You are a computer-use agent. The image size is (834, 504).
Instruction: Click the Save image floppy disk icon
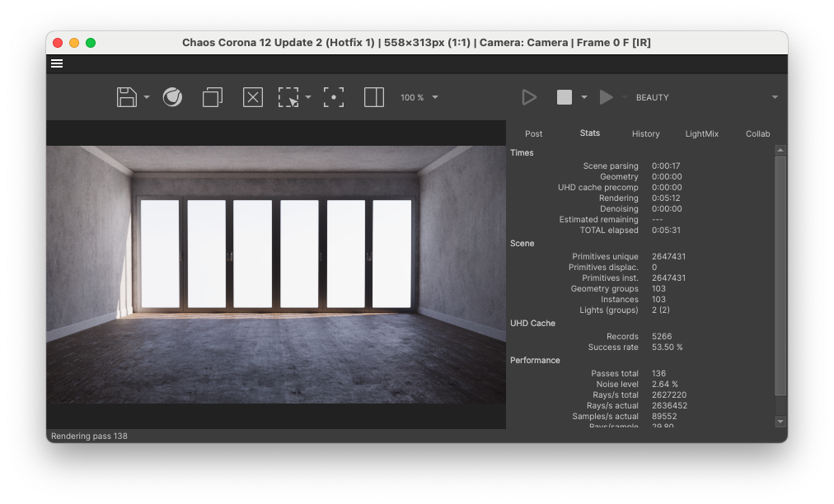127,97
